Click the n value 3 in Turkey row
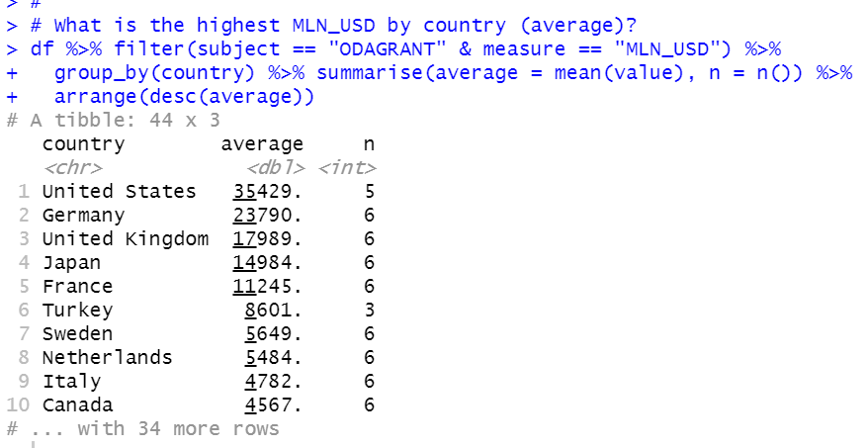This screenshot has height=448, width=868. [369, 311]
